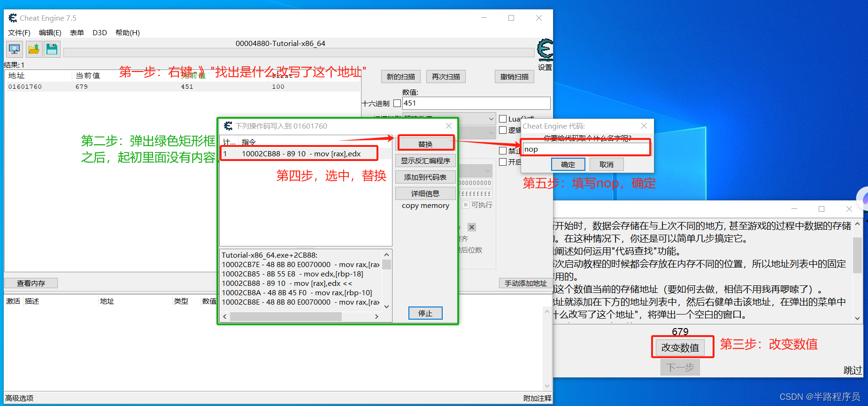
Task: Open the 帮助(H) menu
Action: point(128,32)
